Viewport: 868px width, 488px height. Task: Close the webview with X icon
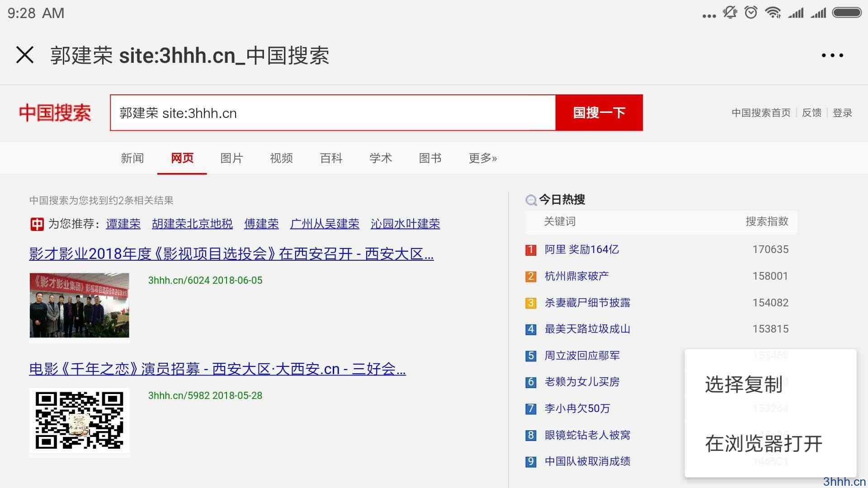tap(25, 55)
